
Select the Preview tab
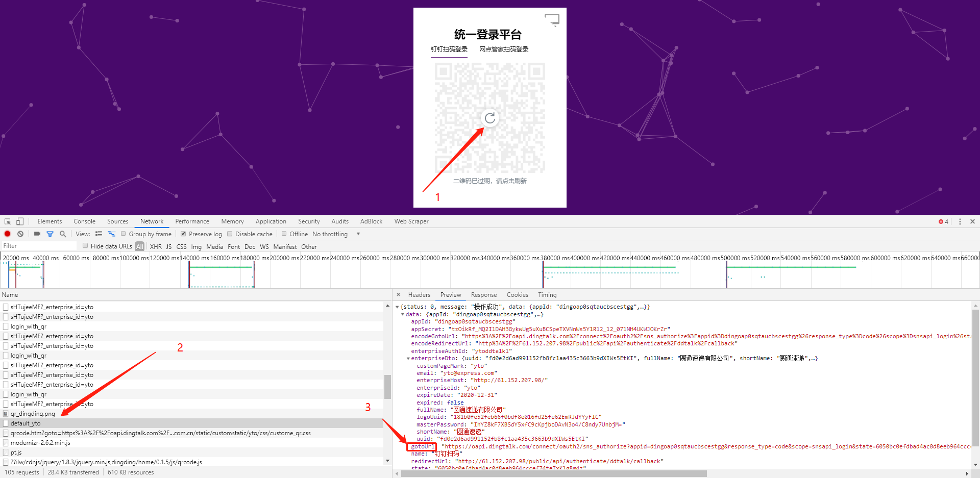point(451,295)
